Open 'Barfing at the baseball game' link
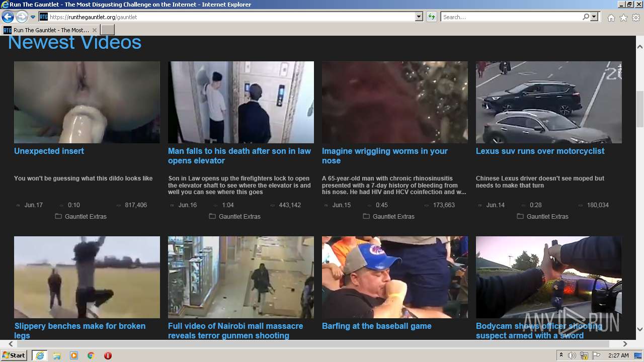644x362 pixels. pos(377,326)
